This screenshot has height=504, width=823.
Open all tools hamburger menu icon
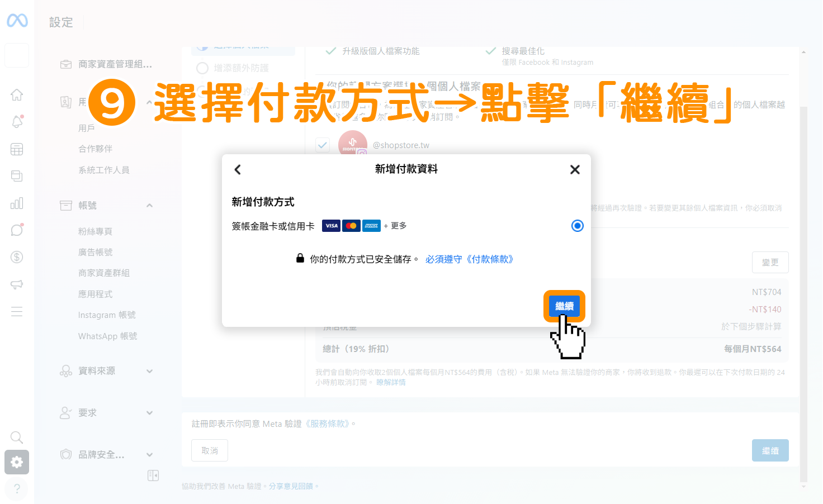(x=17, y=311)
